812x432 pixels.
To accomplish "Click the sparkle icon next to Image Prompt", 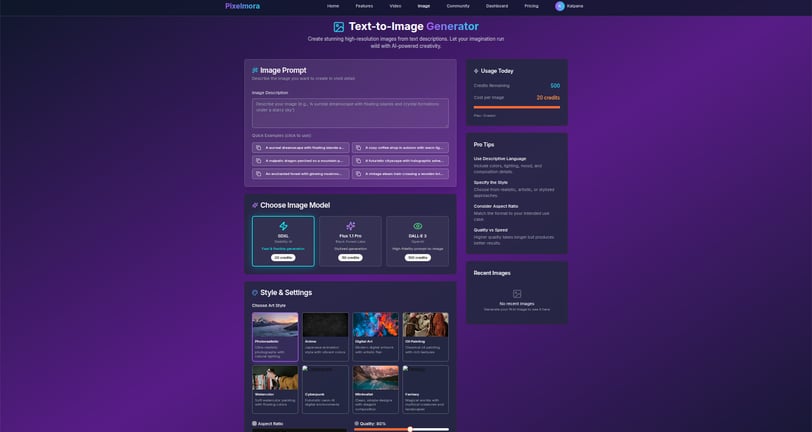I will [x=255, y=70].
